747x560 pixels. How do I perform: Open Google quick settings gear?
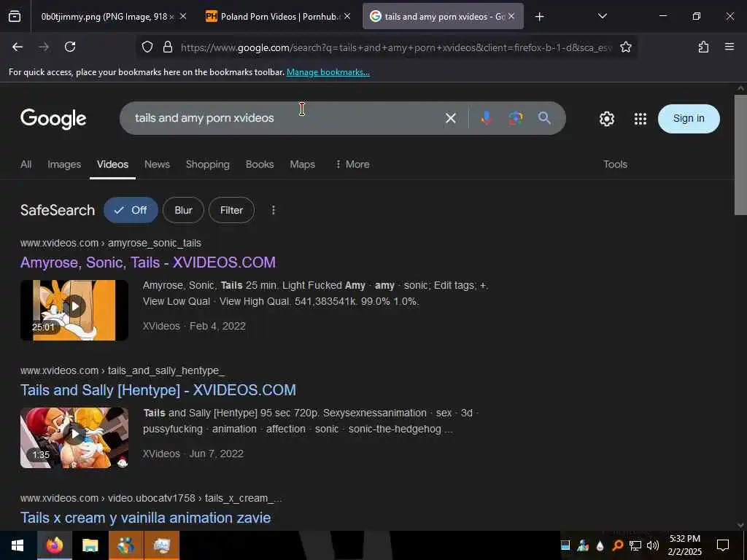[x=606, y=119]
